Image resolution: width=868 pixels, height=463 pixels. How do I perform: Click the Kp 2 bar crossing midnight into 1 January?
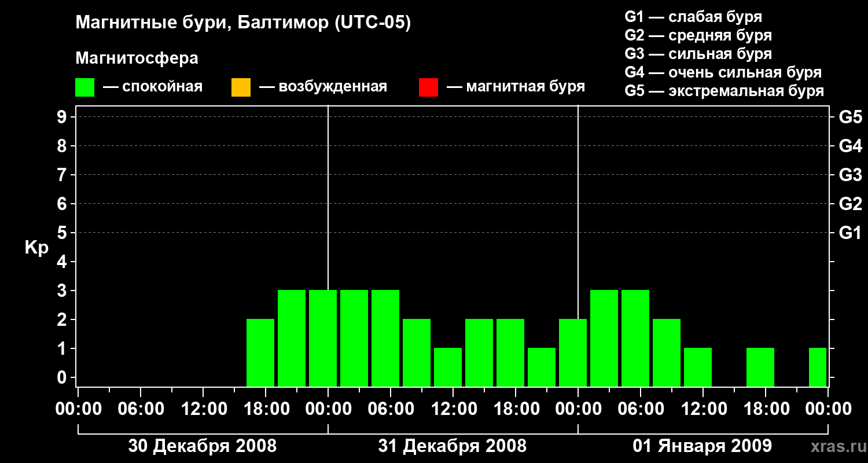click(x=573, y=352)
